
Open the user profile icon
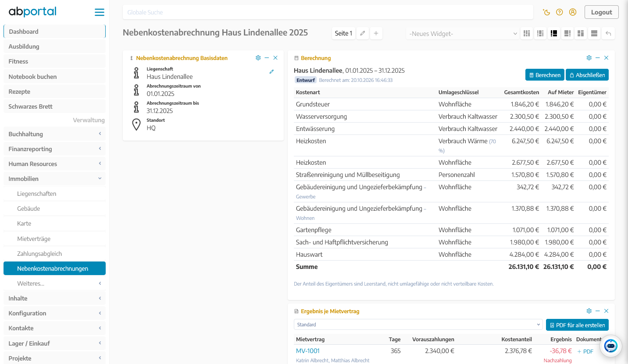(573, 12)
